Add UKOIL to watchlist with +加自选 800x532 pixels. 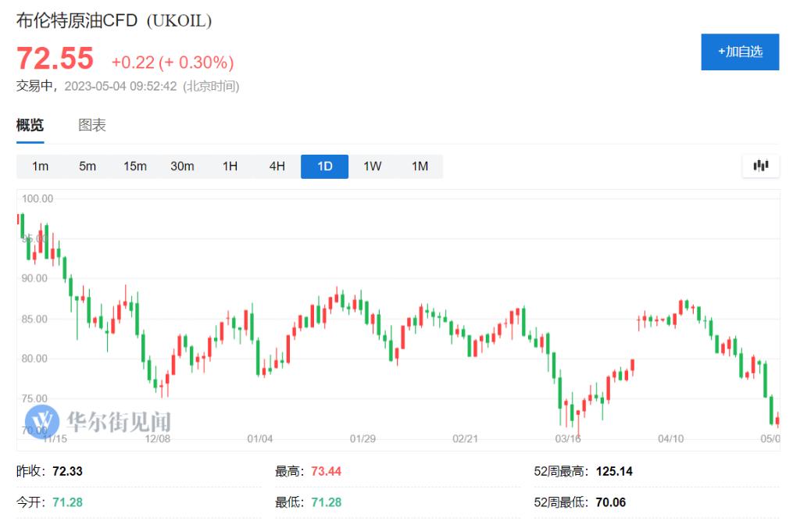[x=739, y=52]
